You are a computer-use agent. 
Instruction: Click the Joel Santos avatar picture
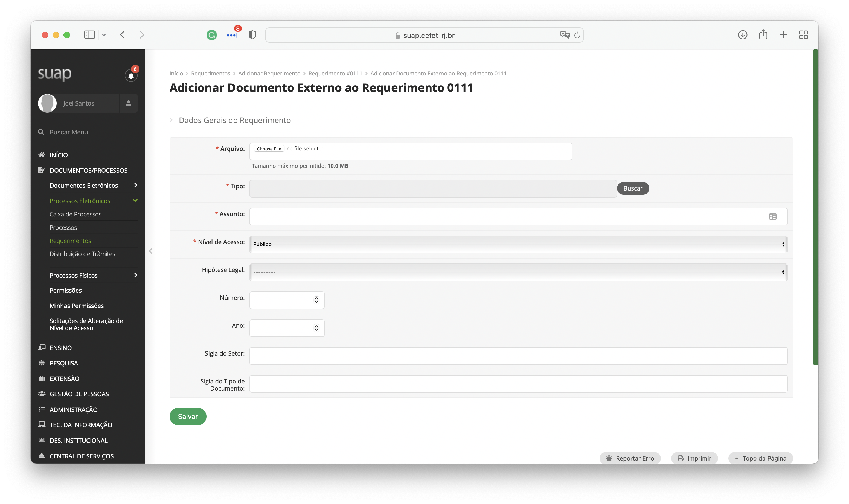(x=47, y=103)
